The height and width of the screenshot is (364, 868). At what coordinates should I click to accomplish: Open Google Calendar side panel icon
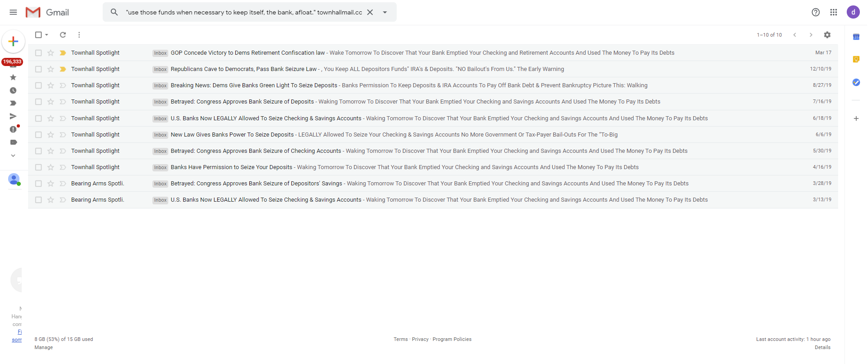tap(856, 37)
